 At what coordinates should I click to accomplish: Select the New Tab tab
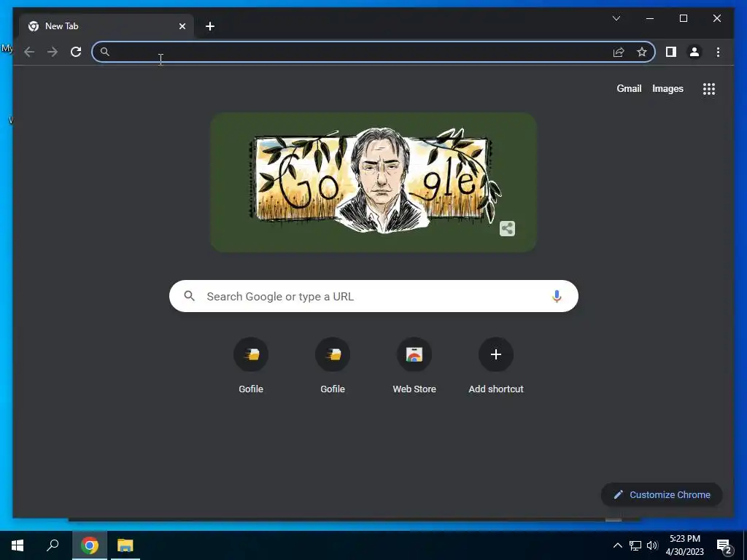click(x=107, y=26)
